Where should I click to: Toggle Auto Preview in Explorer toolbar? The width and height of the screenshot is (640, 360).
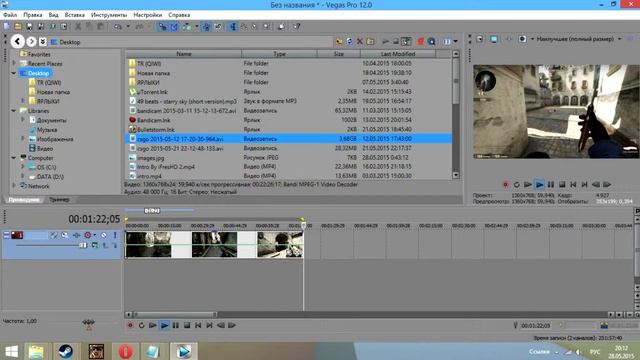[x=406, y=41]
